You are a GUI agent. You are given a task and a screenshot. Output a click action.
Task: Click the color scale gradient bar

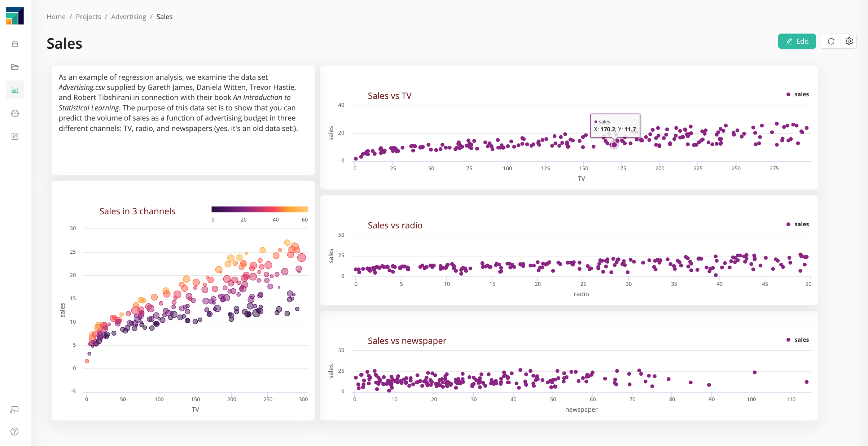(x=259, y=209)
